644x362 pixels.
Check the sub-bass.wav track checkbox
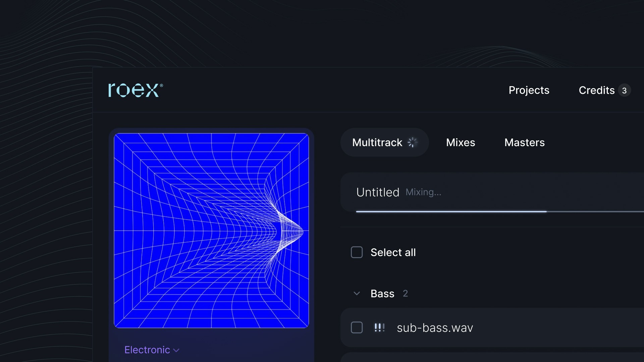pyautogui.click(x=357, y=327)
